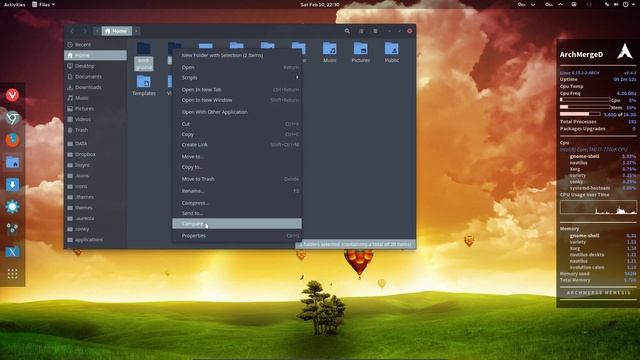
Task: Open Videos in the sidebar
Action: point(96,119)
